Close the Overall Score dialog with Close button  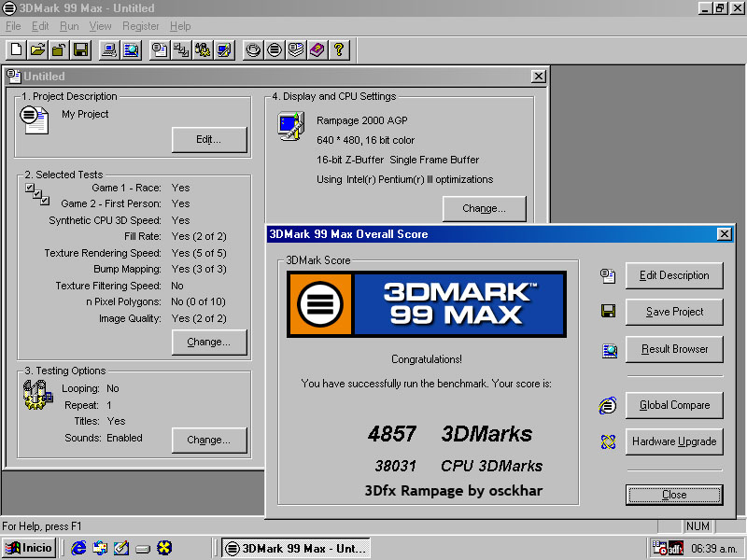pos(673,495)
